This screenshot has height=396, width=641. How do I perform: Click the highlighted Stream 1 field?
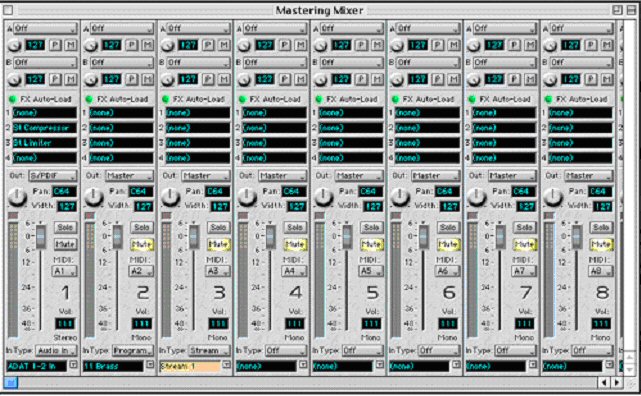click(x=190, y=366)
